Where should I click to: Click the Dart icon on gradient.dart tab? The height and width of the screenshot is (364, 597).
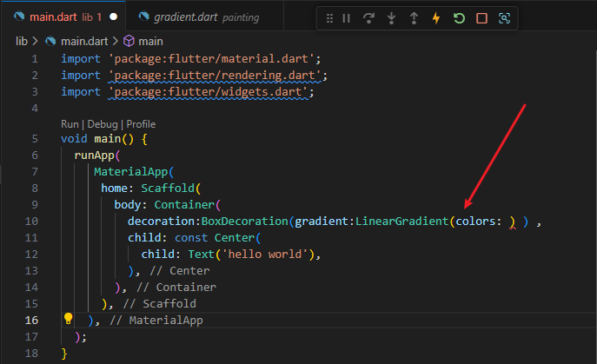(x=144, y=17)
